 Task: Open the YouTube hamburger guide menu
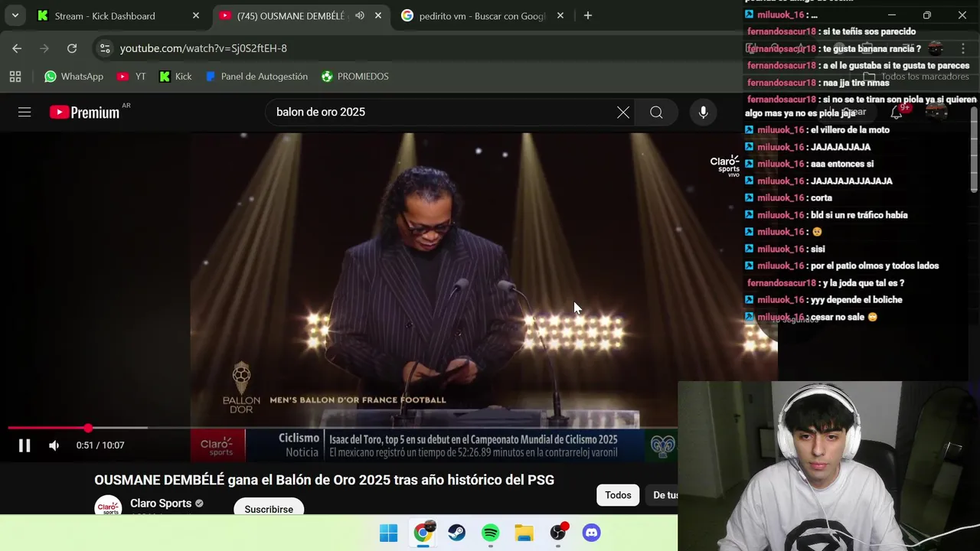click(24, 112)
